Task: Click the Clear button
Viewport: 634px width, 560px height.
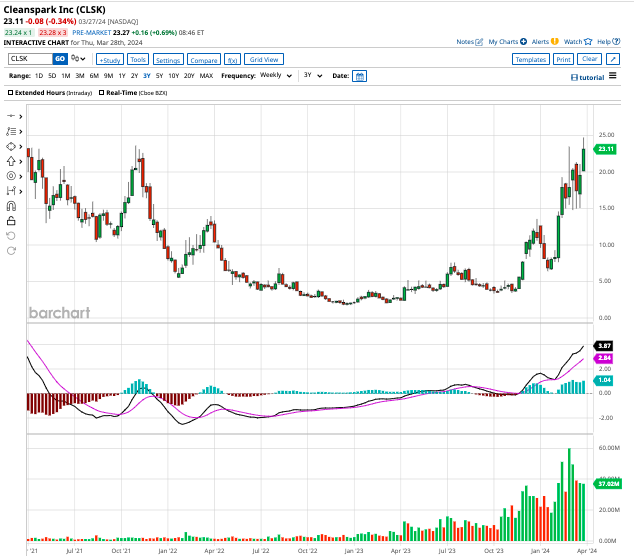Action: (590, 59)
